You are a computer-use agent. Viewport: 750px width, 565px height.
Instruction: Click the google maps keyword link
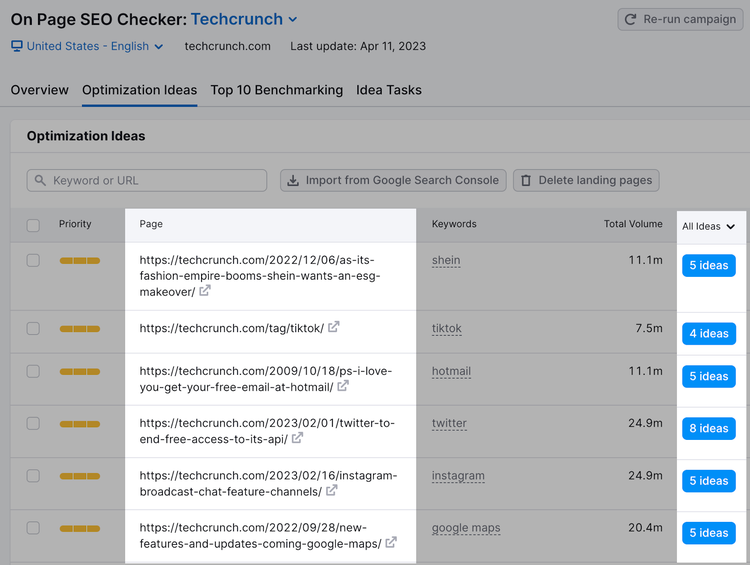(x=466, y=528)
